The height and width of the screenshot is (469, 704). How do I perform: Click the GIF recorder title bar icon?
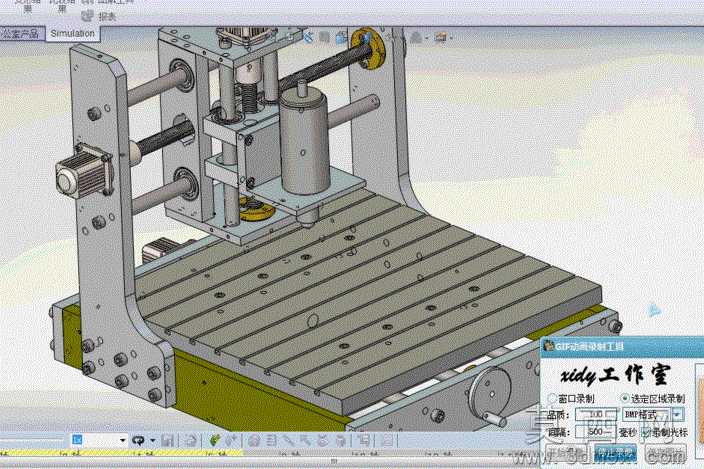coord(548,346)
